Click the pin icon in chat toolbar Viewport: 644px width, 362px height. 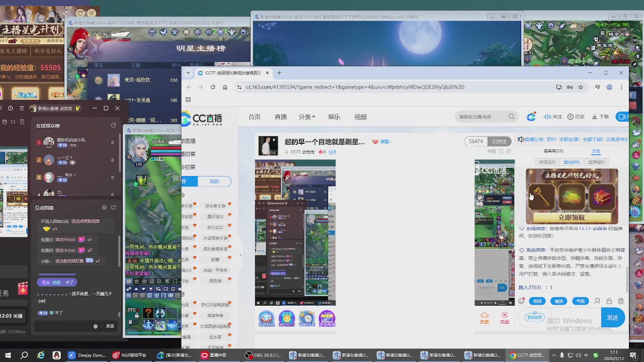[597, 301]
